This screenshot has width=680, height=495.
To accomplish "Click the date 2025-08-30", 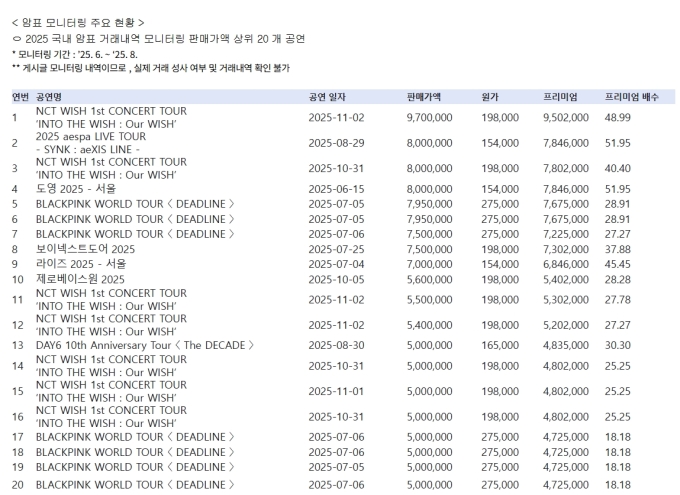I will 336,345.
